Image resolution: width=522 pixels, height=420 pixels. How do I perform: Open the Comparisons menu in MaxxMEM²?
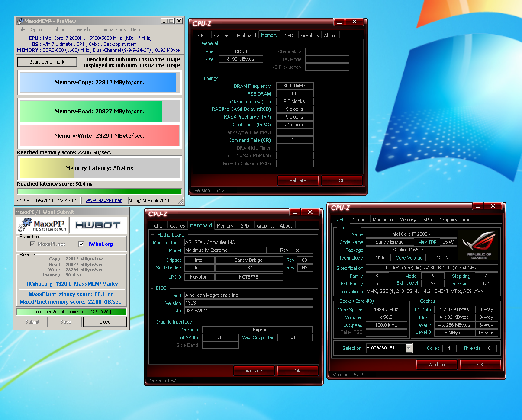click(113, 29)
